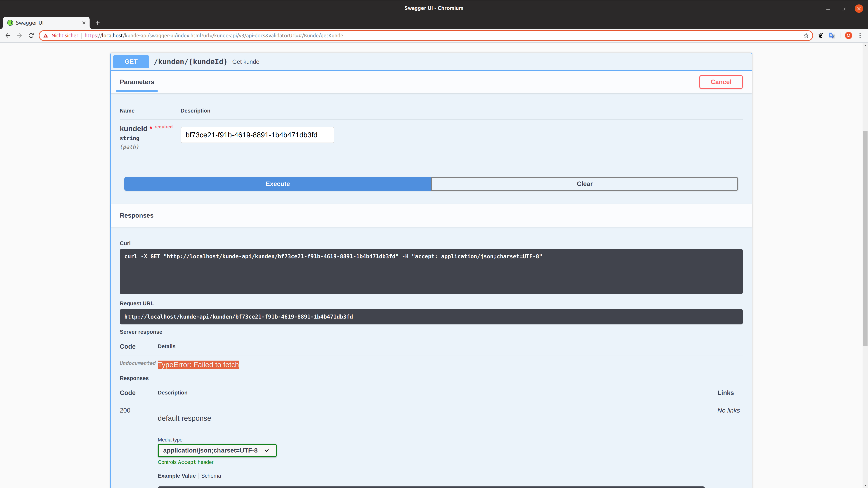Click the 'Responses' section header
The image size is (868, 488).
(137, 216)
